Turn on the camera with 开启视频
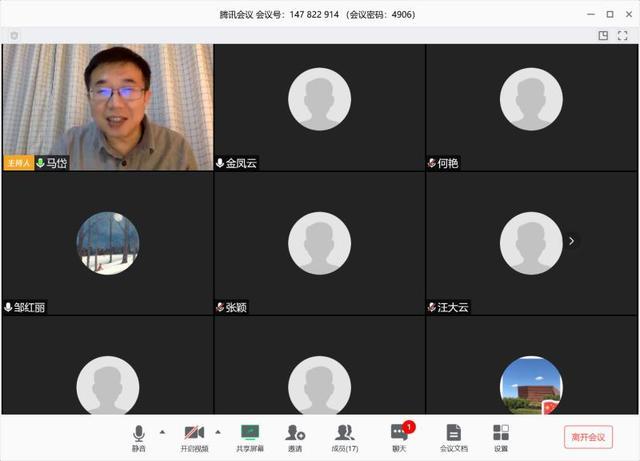The height and width of the screenshot is (461, 640). (x=194, y=435)
